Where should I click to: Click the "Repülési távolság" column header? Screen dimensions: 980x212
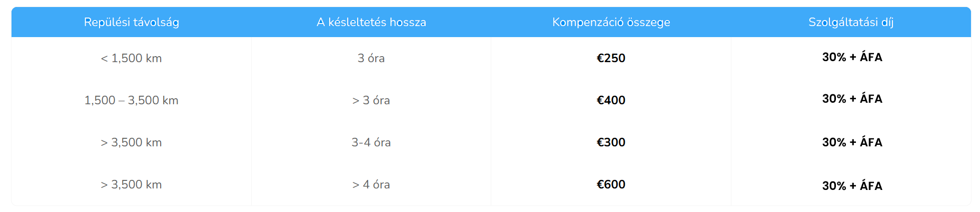[131, 22]
